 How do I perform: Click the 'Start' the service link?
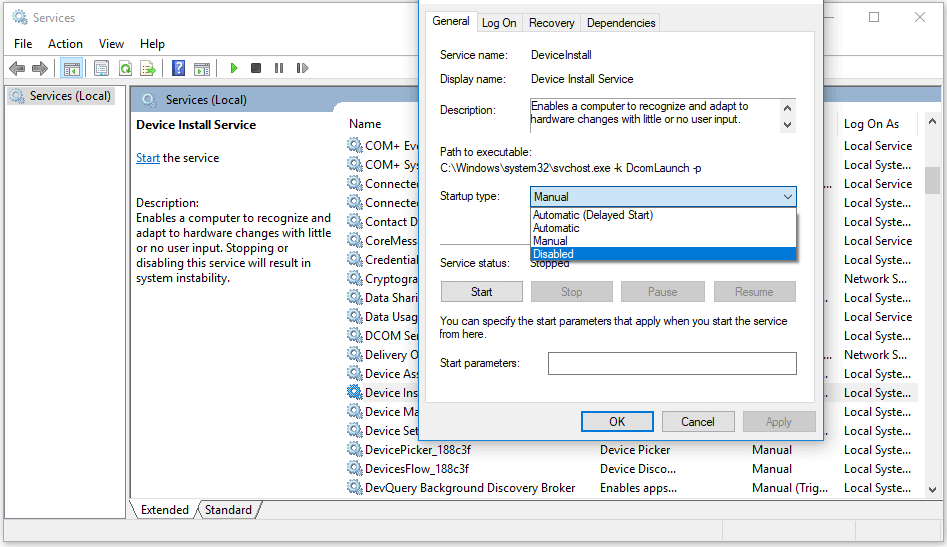tap(147, 158)
